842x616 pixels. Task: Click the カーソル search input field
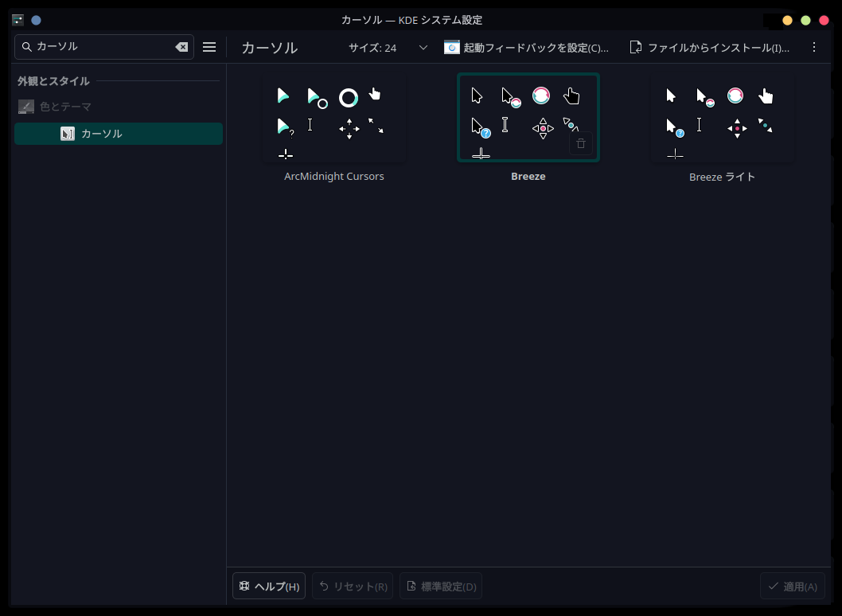pyautogui.click(x=104, y=47)
